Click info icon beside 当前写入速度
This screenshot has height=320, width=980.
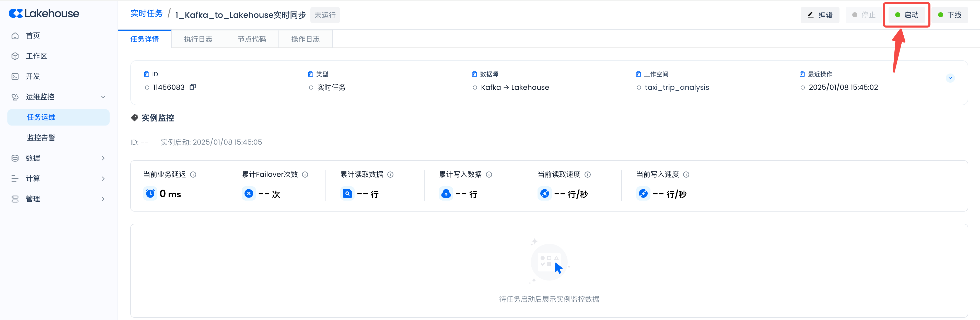686,175
